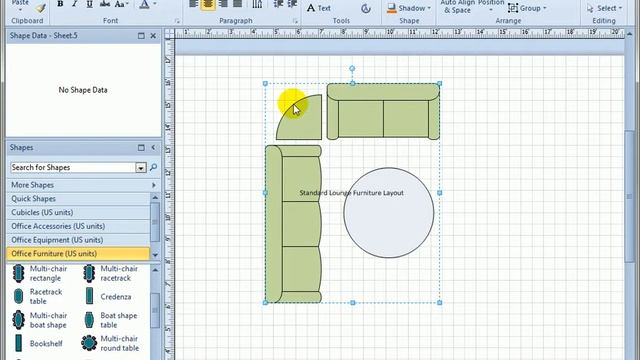
Task: Open the Group dropdown
Action: (527, 8)
